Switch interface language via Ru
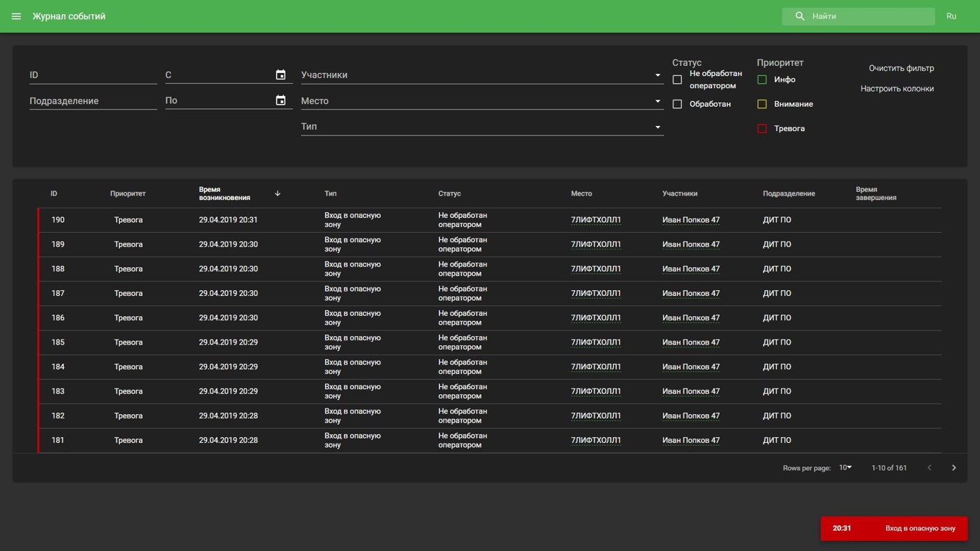This screenshot has width=980, height=551. [951, 16]
